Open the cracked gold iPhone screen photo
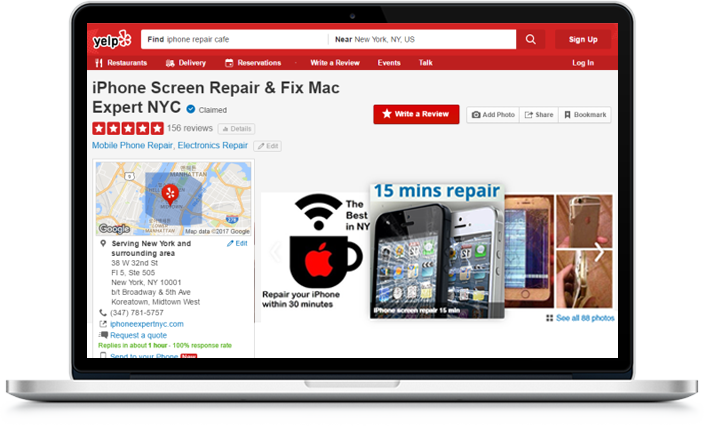The height and width of the screenshot is (426, 704). point(529,251)
